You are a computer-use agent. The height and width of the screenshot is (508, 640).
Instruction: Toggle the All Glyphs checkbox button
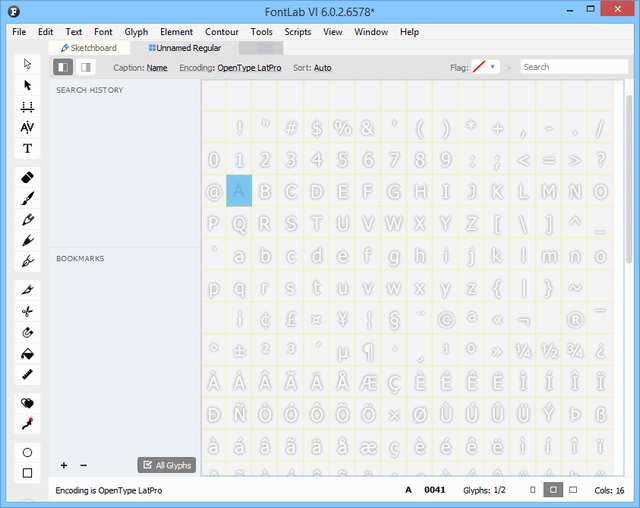click(x=167, y=465)
